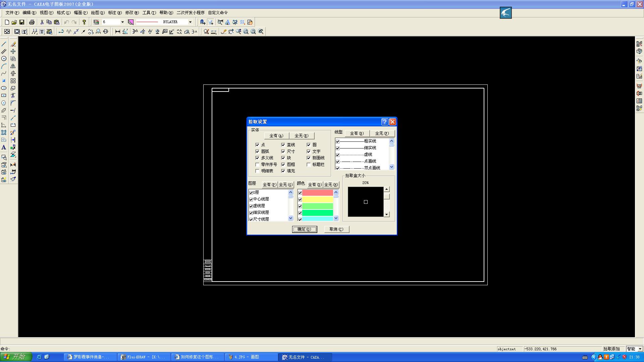The width and height of the screenshot is (644, 362).
Task: Click the New file icon
Action: [7, 22]
